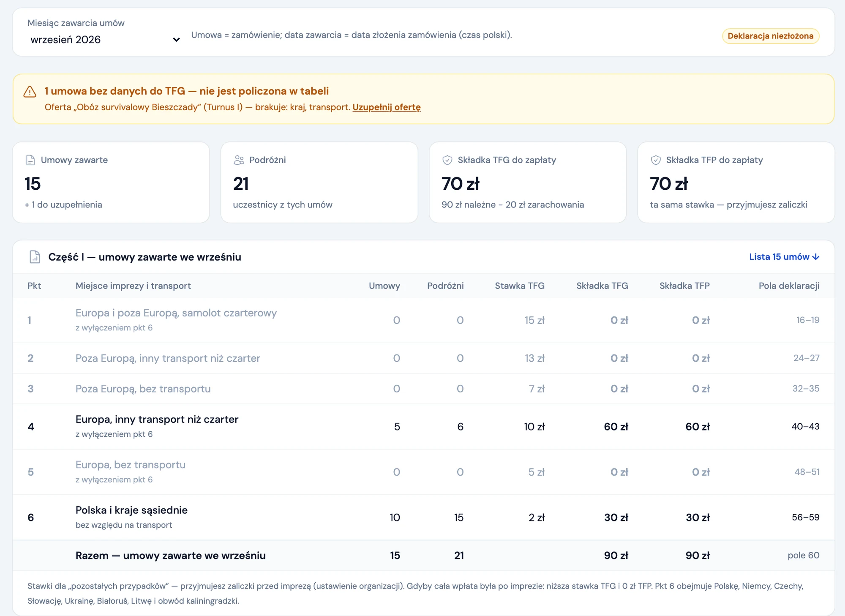Screen dimensions: 845x616
Task: Click the shield icon beside "Składka TFG do zapłaty"
Action: 447,160
